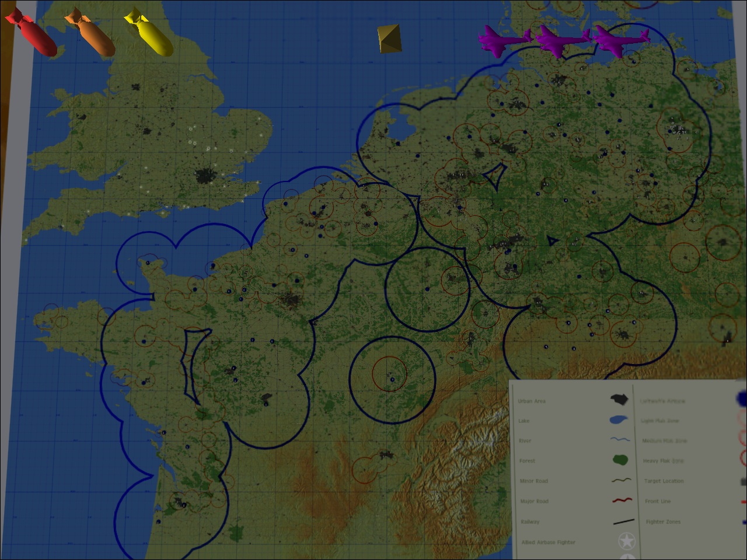Click the 'Target Location' legend label
Viewport: 747px width, 560px height.
click(664, 481)
